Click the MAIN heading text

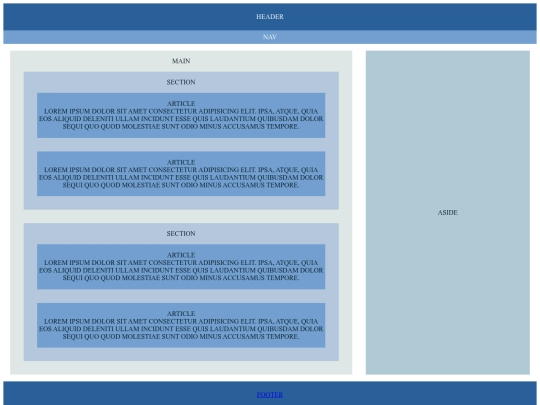tap(181, 61)
